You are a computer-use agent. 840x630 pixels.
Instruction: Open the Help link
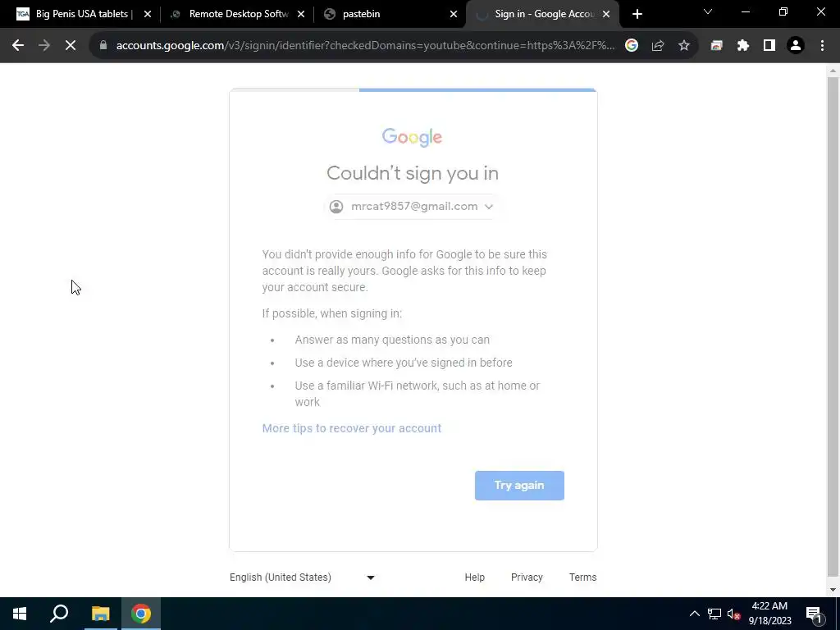point(475,577)
